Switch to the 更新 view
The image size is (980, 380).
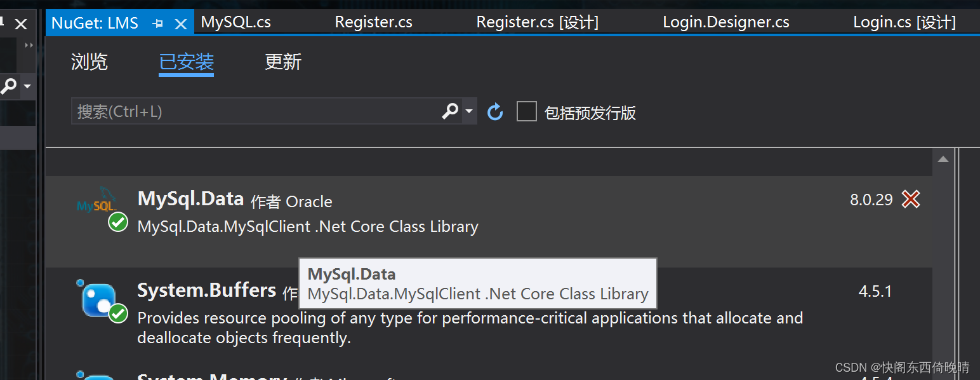click(x=283, y=62)
